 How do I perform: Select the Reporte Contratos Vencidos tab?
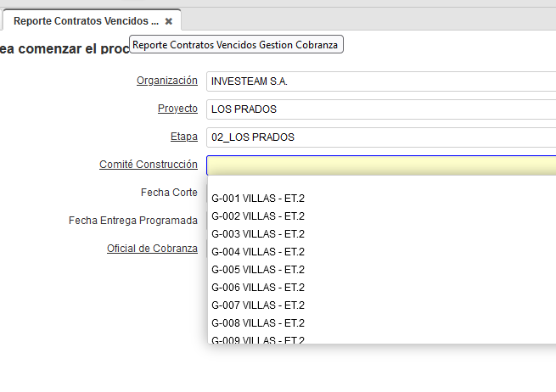click(85, 20)
